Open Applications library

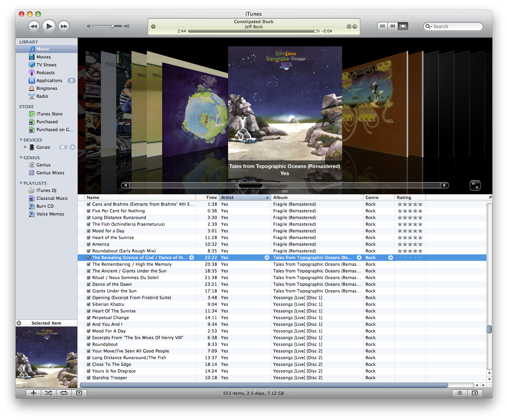tap(47, 80)
